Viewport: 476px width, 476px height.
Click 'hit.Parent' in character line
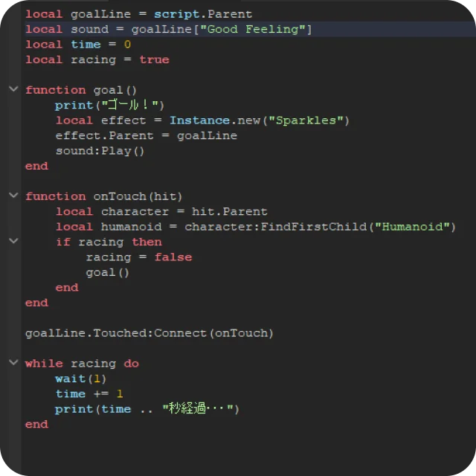coord(230,211)
